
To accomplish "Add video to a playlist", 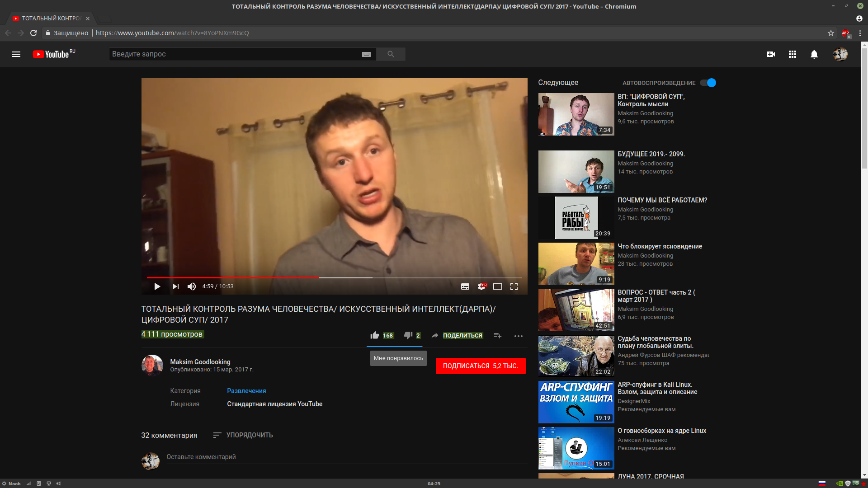I will pyautogui.click(x=498, y=335).
